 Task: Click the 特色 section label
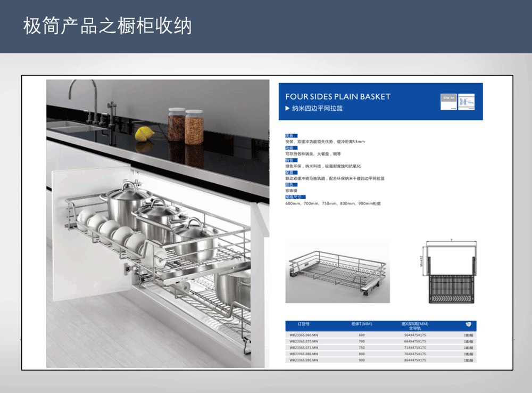click(291, 160)
